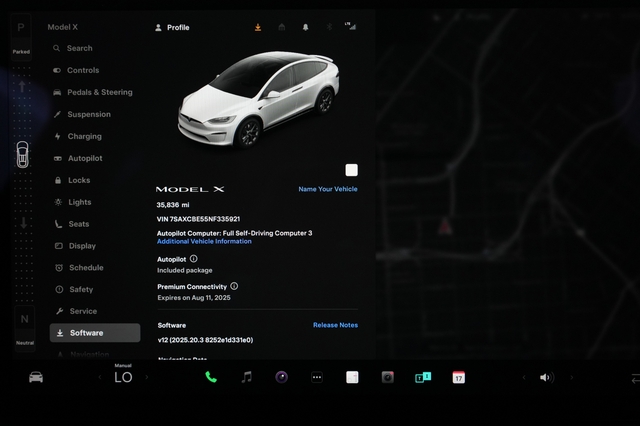
Task: Select Park on the gear strip
Action: point(21,38)
